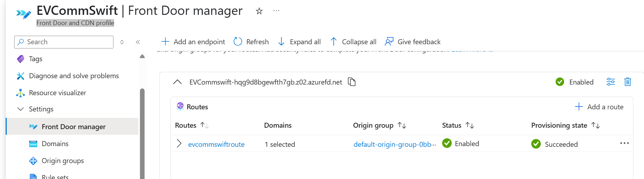This screenshot has height=179, width=644.
Task: Give feedback
Action: (x=413, y=42)
